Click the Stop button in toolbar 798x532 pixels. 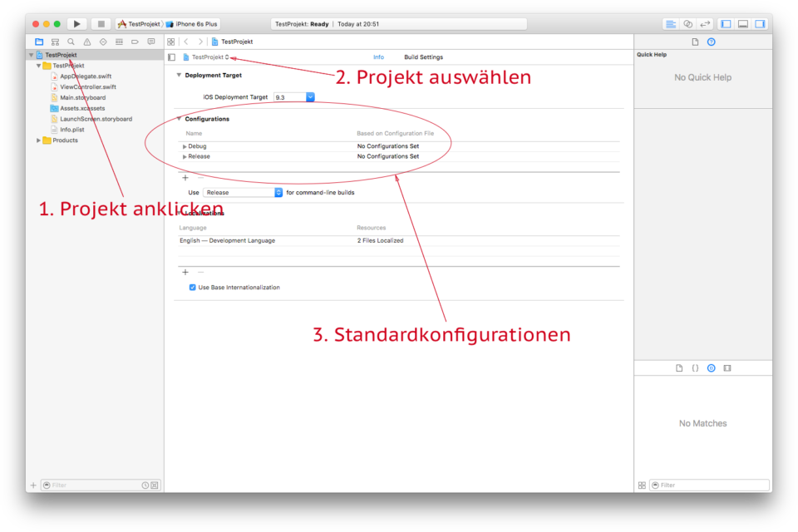click(100, 24)
